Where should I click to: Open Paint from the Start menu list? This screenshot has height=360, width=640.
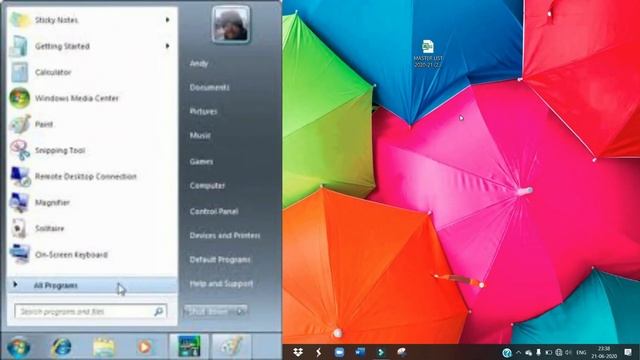tap(92, 124)
